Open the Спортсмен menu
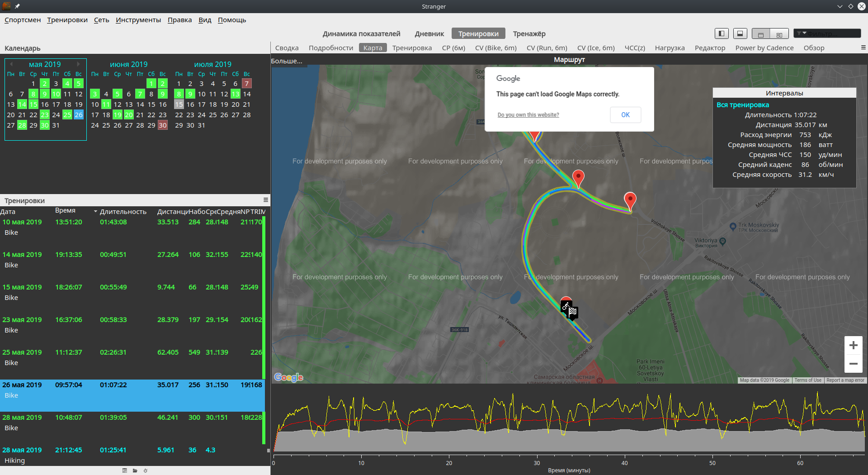 coord(23,20)
